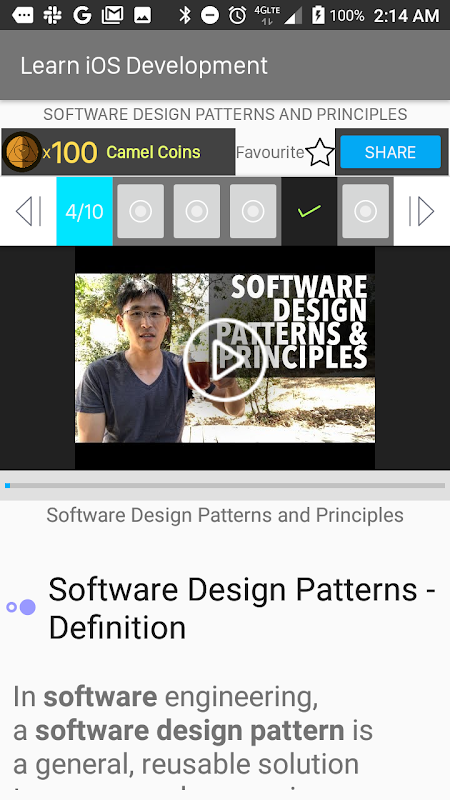The width and height of the screenshot is (450, 800).
Task: Tap the x100 Camel Coins label
Action: click(x=121, y=152)
